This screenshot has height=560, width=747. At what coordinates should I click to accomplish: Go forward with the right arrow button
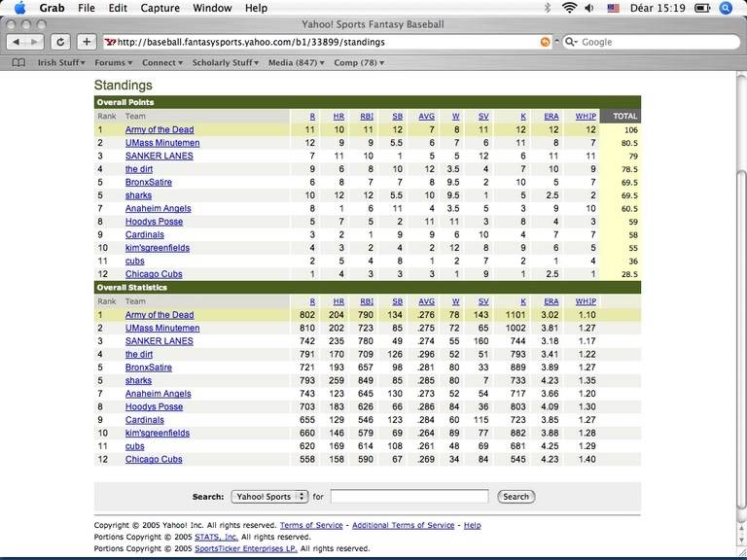(x=34, y=42)
